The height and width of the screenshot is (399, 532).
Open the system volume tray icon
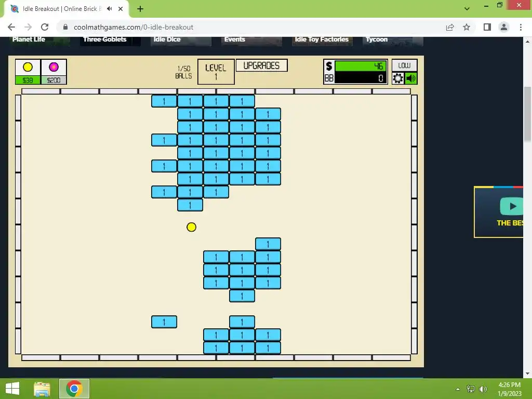click(x=483, y=389)
